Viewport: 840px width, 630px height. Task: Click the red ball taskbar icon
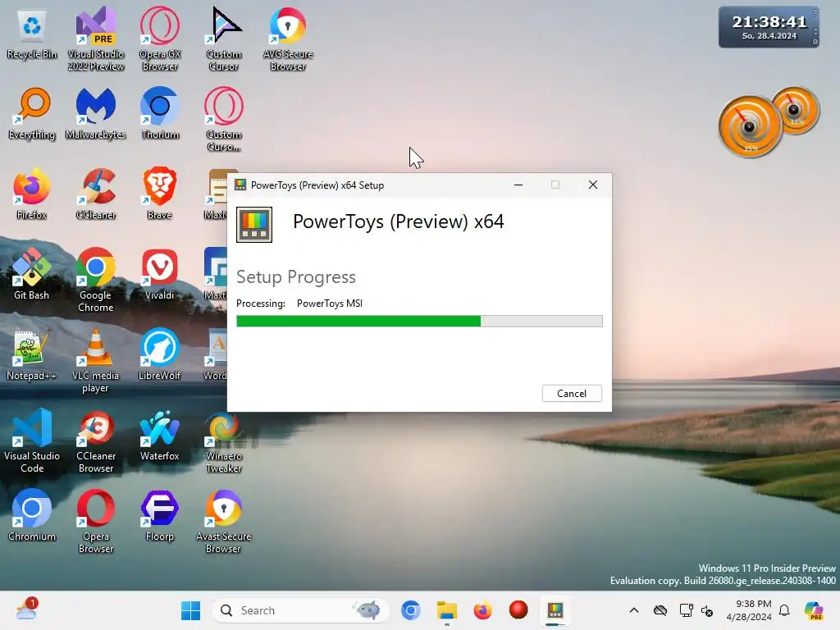coord(518,610)
